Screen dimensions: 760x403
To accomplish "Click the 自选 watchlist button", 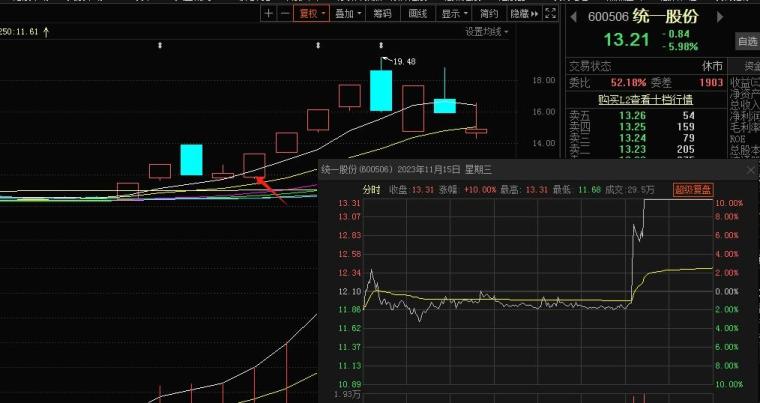I will pos(746,41).
